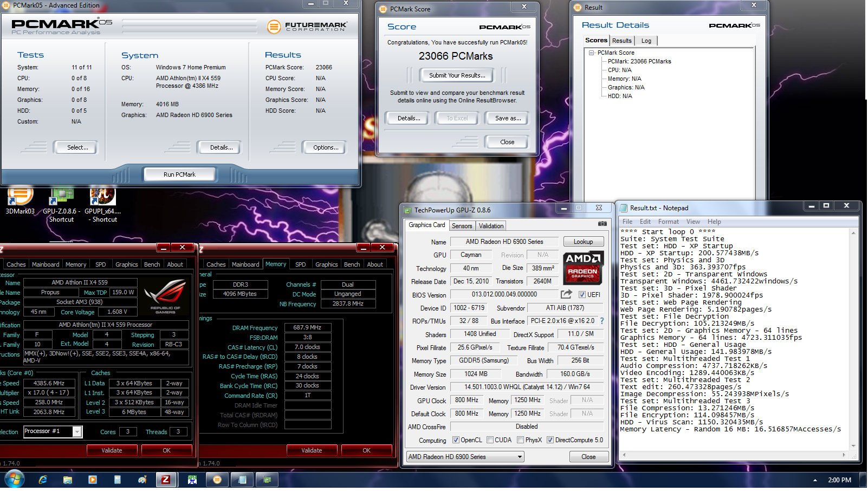Switch to the Log tab in Result Details
This screenshot has height=491, width=868.
(x=646, y=41)
